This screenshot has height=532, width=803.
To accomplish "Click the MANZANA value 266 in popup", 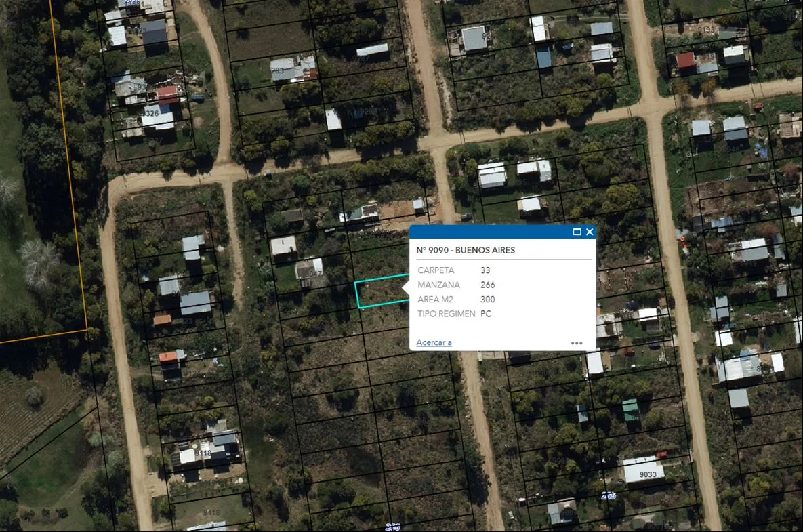I will tap(487, 285).
